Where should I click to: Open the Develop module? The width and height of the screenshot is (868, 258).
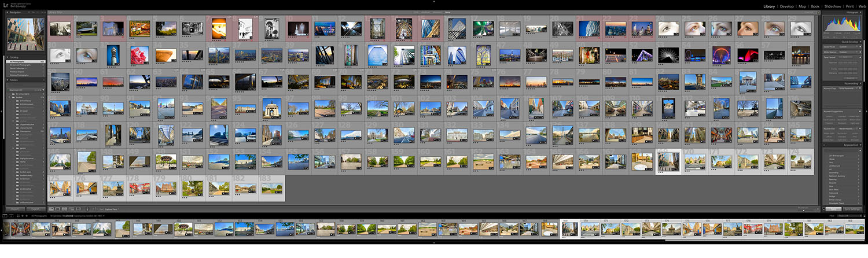[x=786, y=6]
